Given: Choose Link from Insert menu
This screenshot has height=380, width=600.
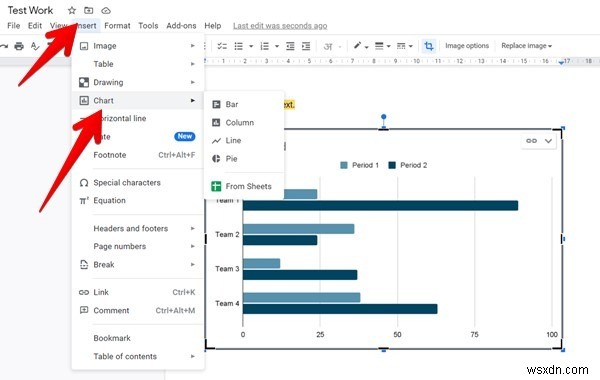Looking at the screenshot, I should (137, 292).
